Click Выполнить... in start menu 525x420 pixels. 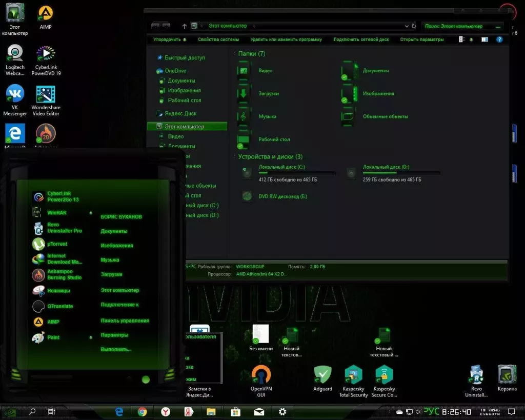point(116,349)
